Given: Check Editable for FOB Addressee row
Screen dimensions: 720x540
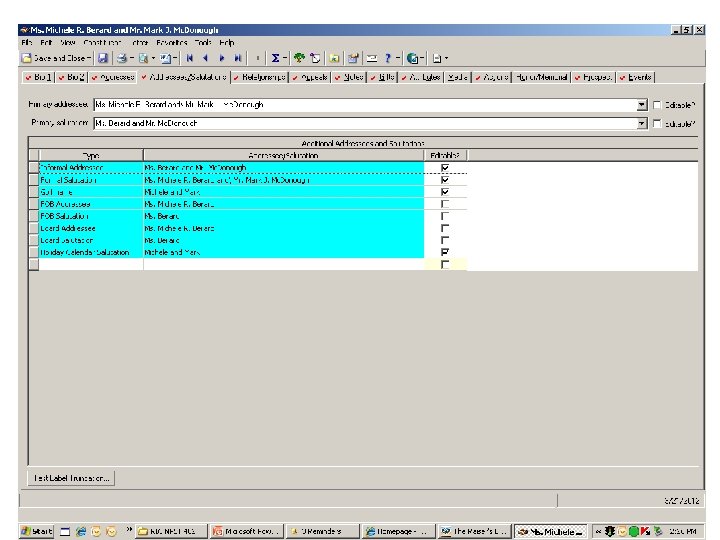Looking at the screenshot, I should click(445, 204).
